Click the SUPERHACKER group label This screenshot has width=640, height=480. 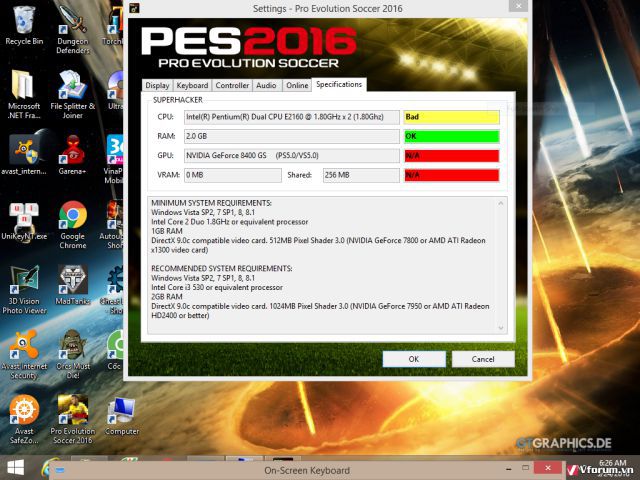(x=178, y=100)
